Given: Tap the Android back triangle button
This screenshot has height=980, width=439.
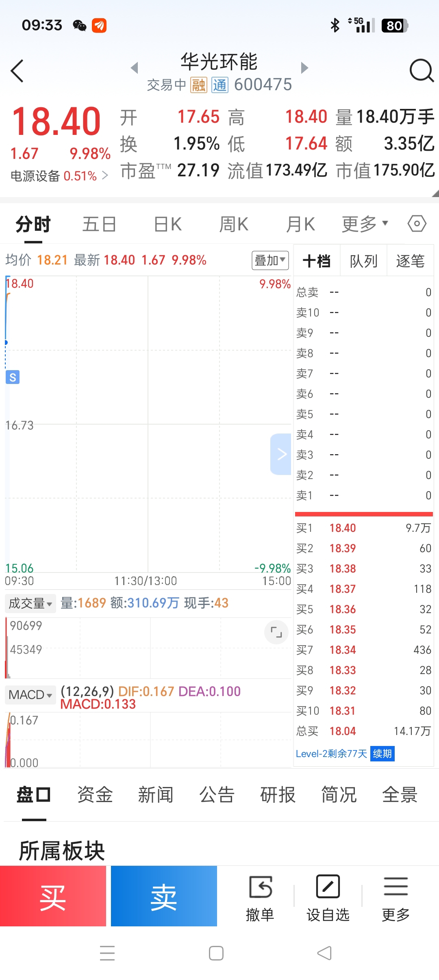Looking at the screenshot, I should pos(324,953).
